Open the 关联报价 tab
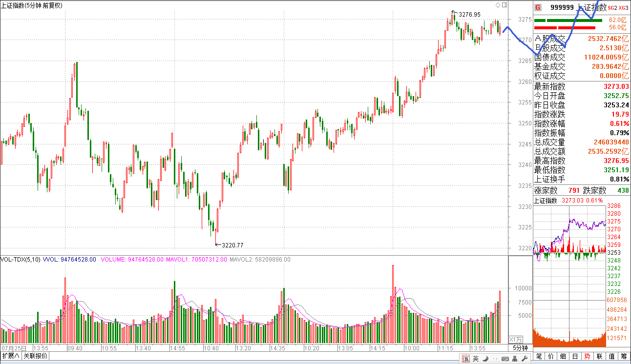 [x=36, y=356]
